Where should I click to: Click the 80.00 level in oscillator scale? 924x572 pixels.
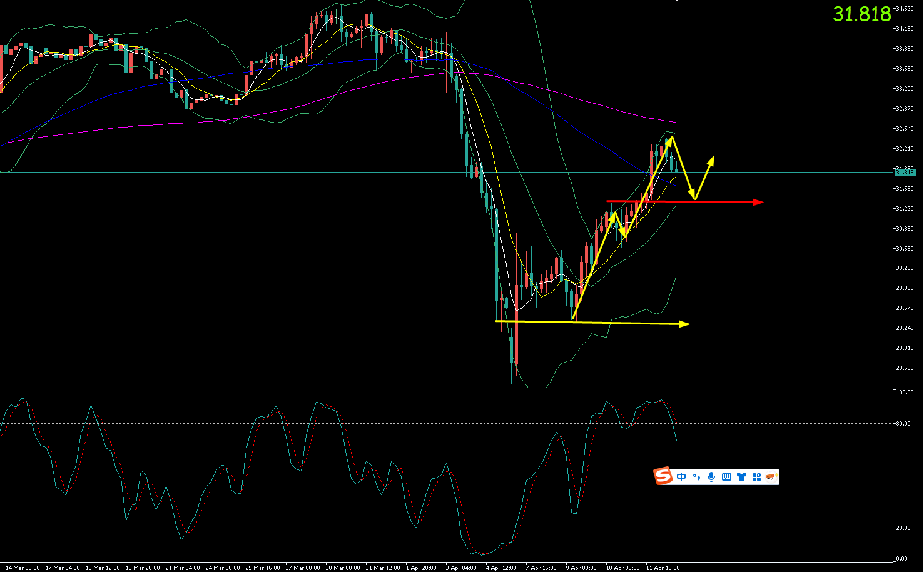click(903, 423)
